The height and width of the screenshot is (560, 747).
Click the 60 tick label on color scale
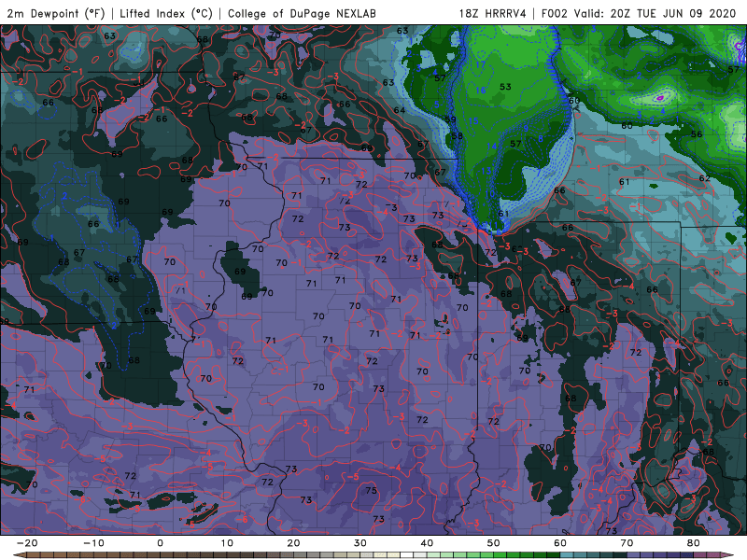(560, 543)
